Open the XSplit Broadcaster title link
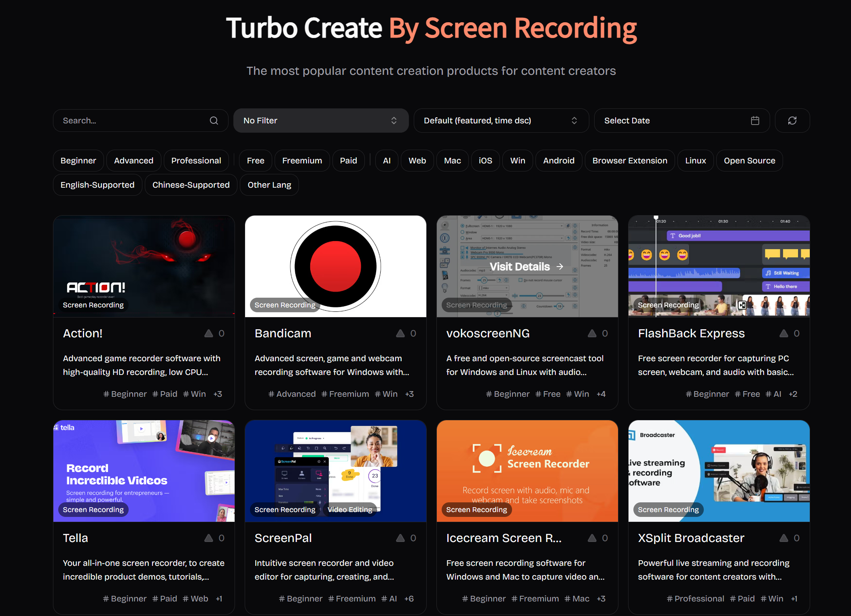 [x=691, y=538]
